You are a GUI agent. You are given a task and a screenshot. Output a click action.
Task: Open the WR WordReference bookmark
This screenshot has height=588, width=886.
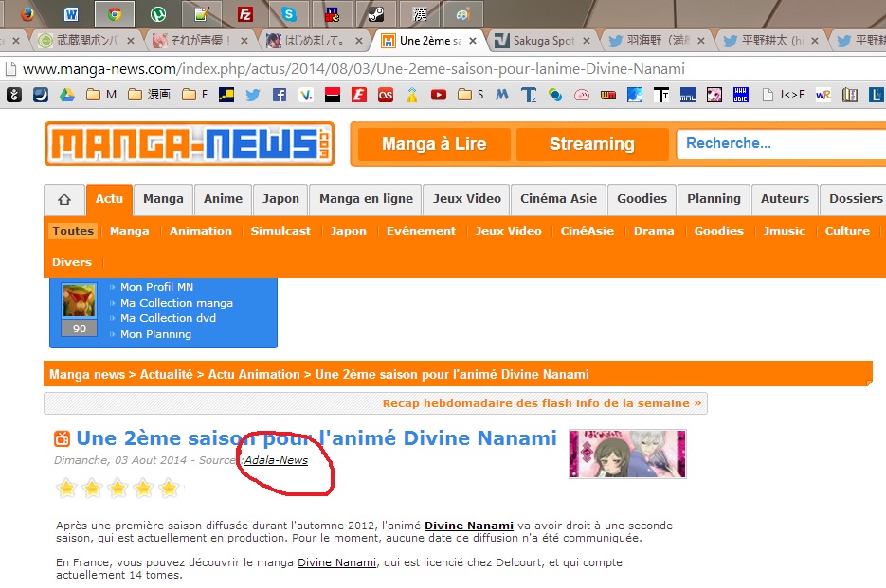823,95
